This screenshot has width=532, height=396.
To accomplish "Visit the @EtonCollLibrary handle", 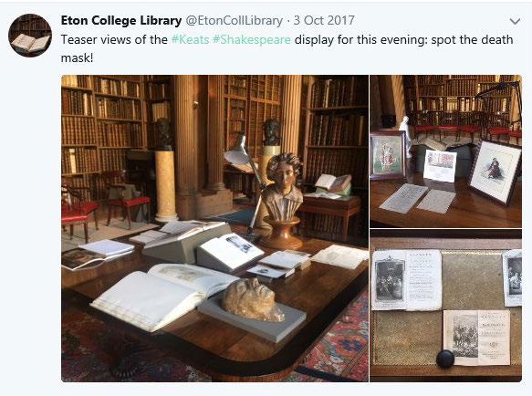I will click(x=234, y=21).
